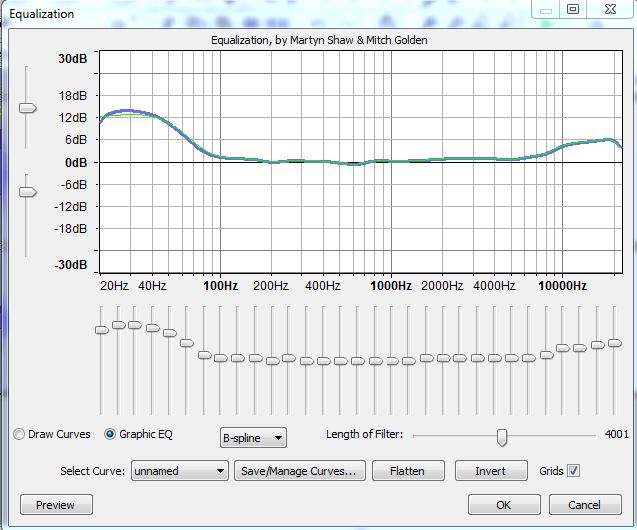Screen dimensions: 637x530
Task: Click the 10000Hz graphic EQ band slider handle
Action: (563, 348)
